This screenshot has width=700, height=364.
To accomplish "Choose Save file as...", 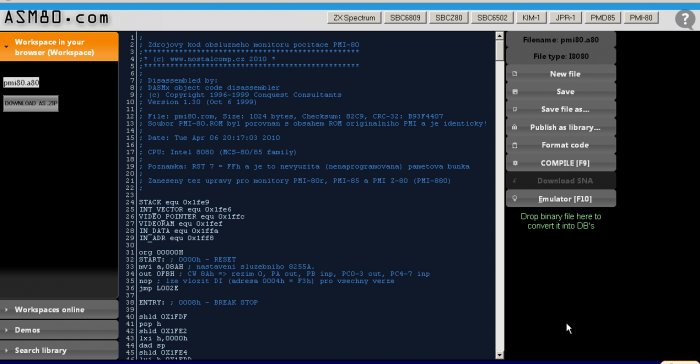I will pyautogui.click(x=561, y=109).
